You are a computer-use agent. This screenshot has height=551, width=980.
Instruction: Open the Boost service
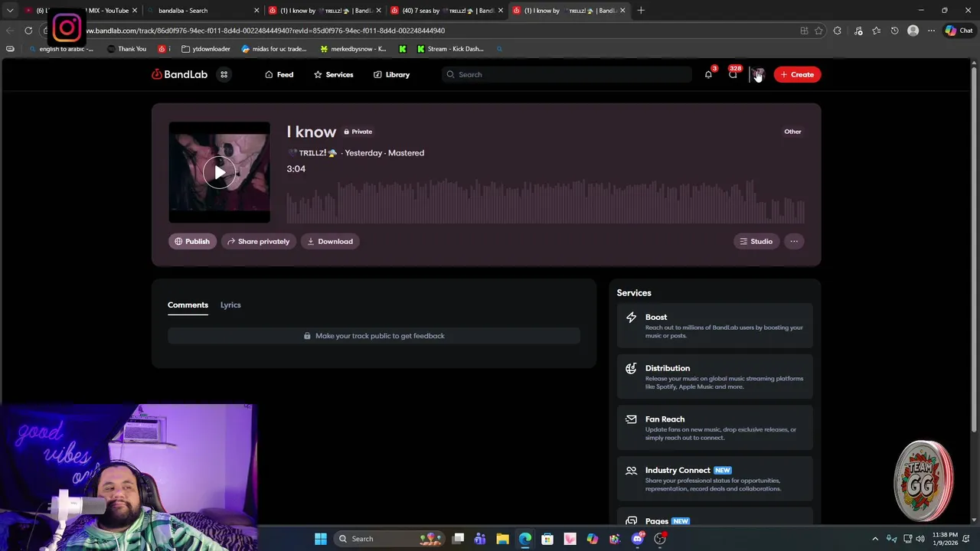[714, 326]
